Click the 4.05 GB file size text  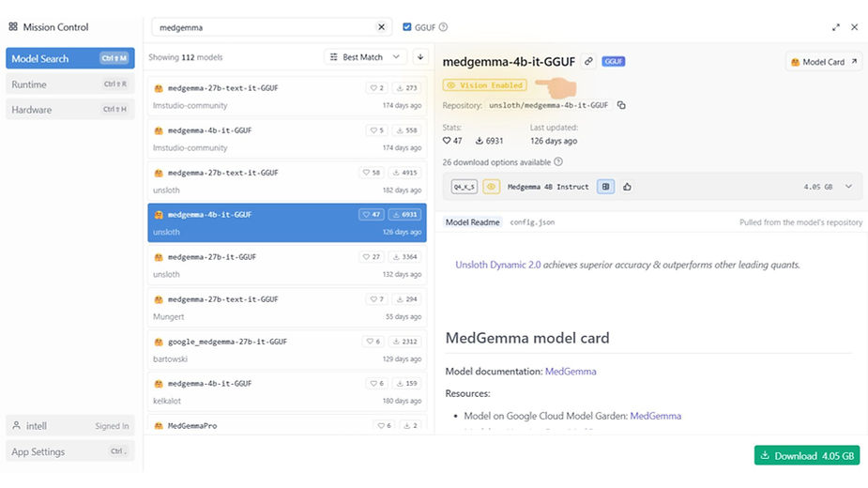(x=818, y=187)
